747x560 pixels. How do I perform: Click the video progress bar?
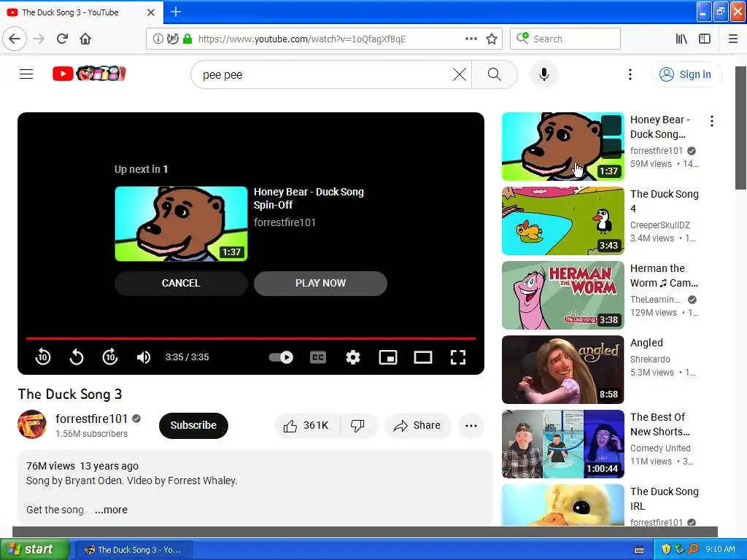click(251, 338)
